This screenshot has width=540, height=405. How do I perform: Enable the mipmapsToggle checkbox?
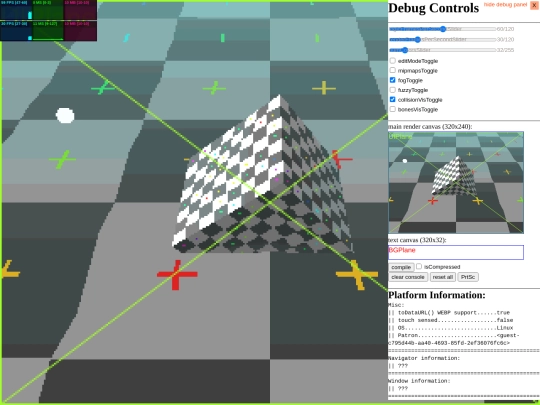point(393,70)
